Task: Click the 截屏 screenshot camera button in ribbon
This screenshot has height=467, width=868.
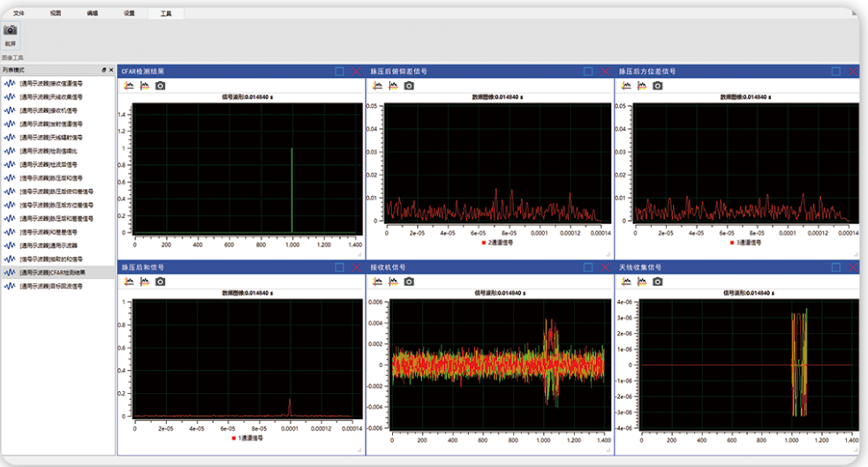Action: (11, 34)
